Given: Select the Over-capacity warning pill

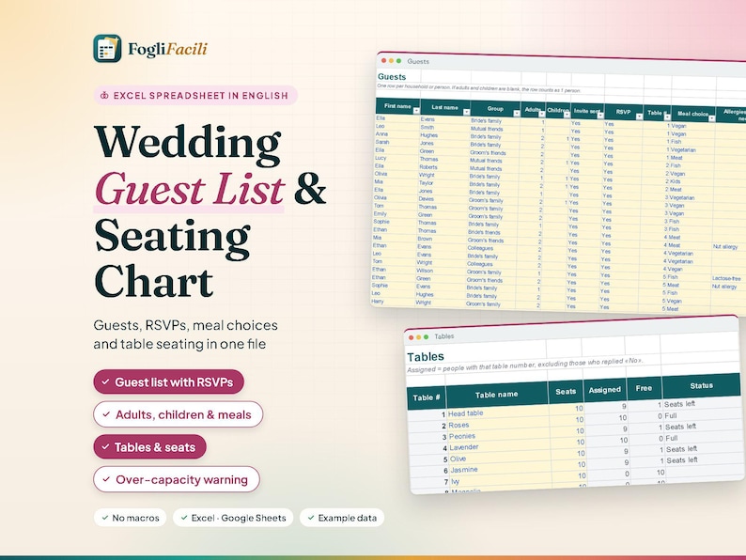Looking at the screenshot, I should 177,479.
